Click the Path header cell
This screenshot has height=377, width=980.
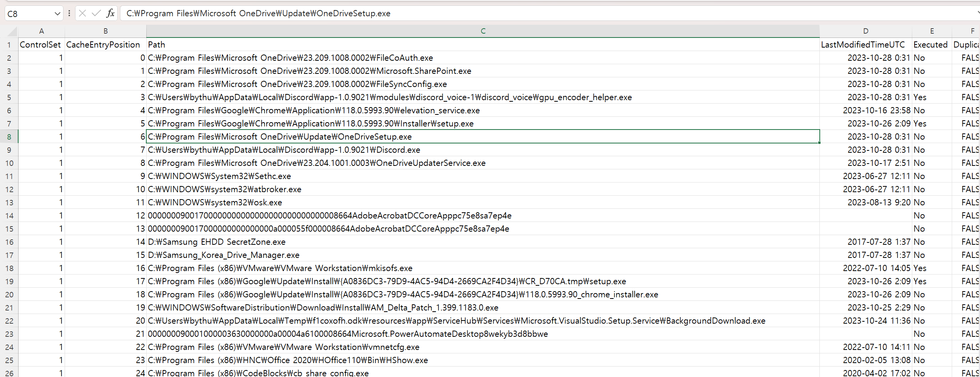pyautogui.click(x=483, y=45)
